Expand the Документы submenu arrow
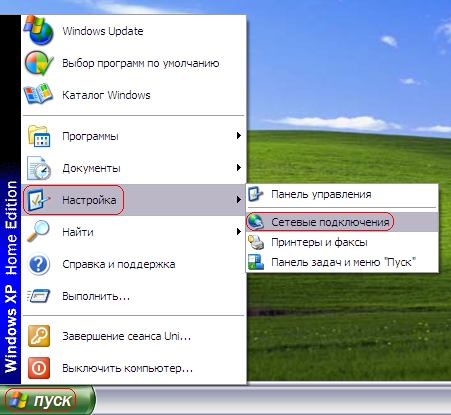Screen dimensions: 451x415 pos(238,168)
